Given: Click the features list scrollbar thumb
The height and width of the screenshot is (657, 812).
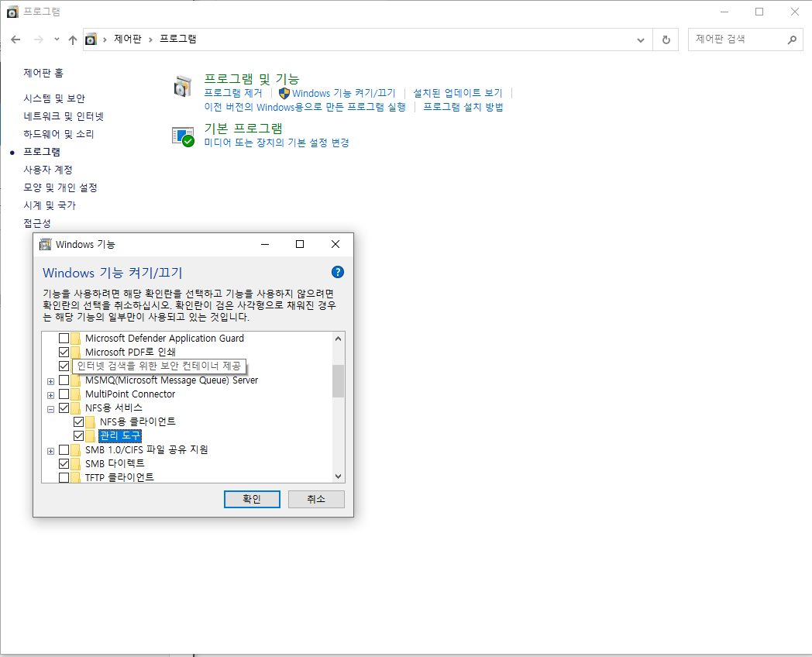Looking at the screenshot, I should click(x=338, y=381).
